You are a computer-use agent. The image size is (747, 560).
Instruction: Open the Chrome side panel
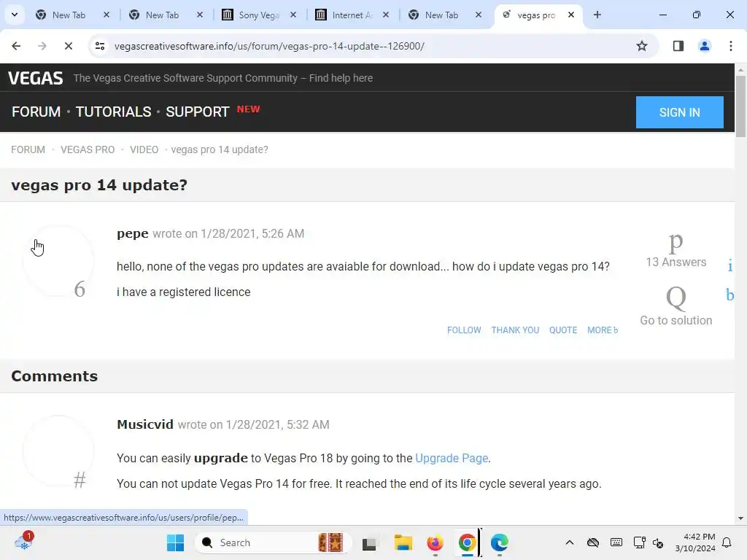tap(678, 46)
